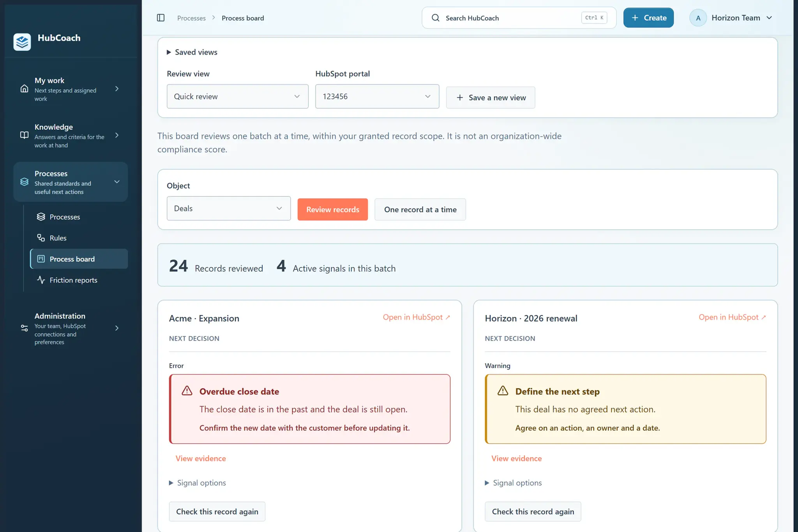Open Acme Expansion in HubSpot link

(x=417, y=317)
